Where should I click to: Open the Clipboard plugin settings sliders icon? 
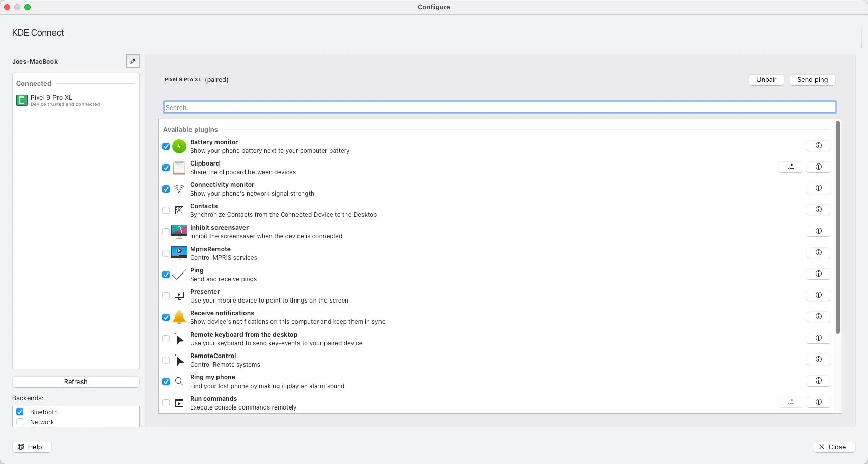790,167
